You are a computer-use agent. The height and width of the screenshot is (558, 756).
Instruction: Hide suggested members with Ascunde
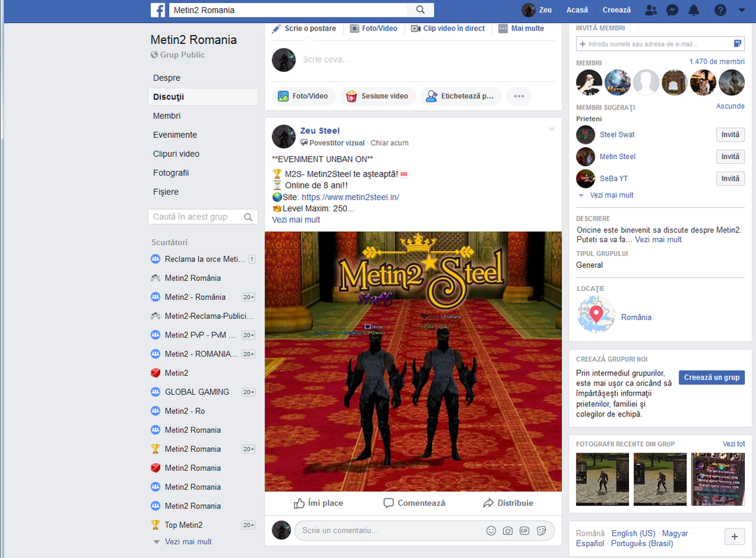click(x=730, y=106)
